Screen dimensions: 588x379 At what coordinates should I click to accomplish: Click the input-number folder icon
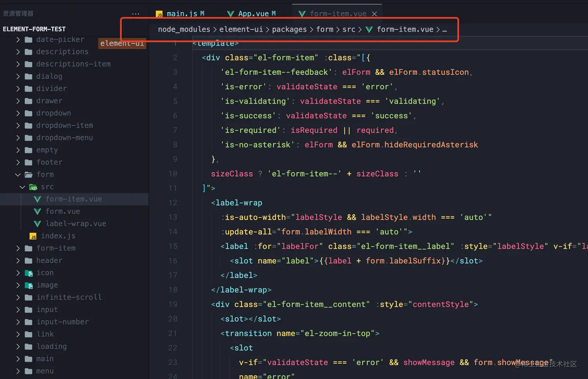click(28, 322)
